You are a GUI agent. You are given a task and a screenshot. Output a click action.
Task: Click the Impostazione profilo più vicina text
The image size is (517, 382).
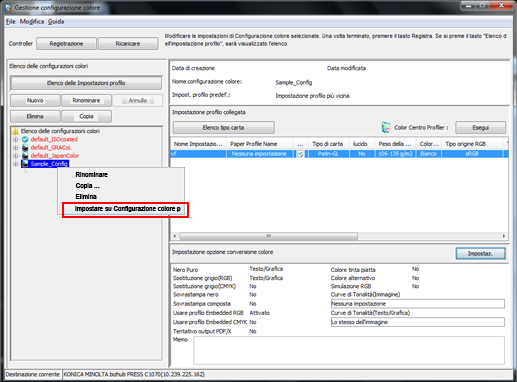pyautogui.click(x=312, y=96)
